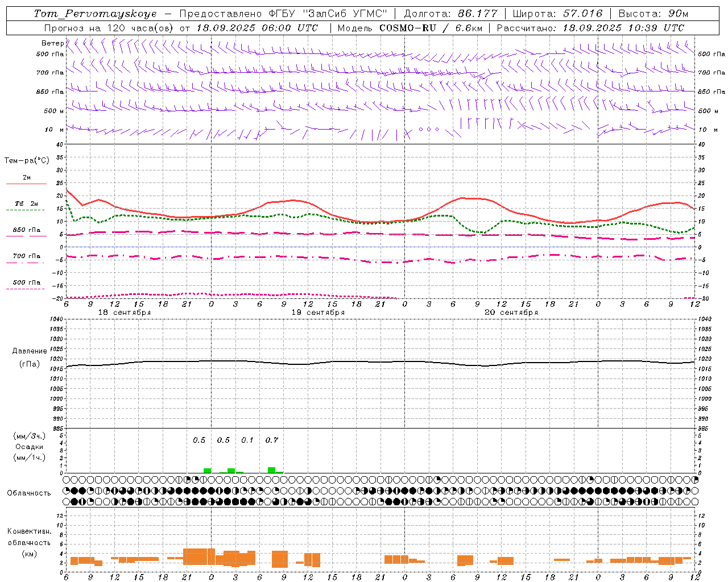Viewport: 728px width, 582px height.
Task: Click the '0.1' precipitation amount value
Action: click(247, 440)
